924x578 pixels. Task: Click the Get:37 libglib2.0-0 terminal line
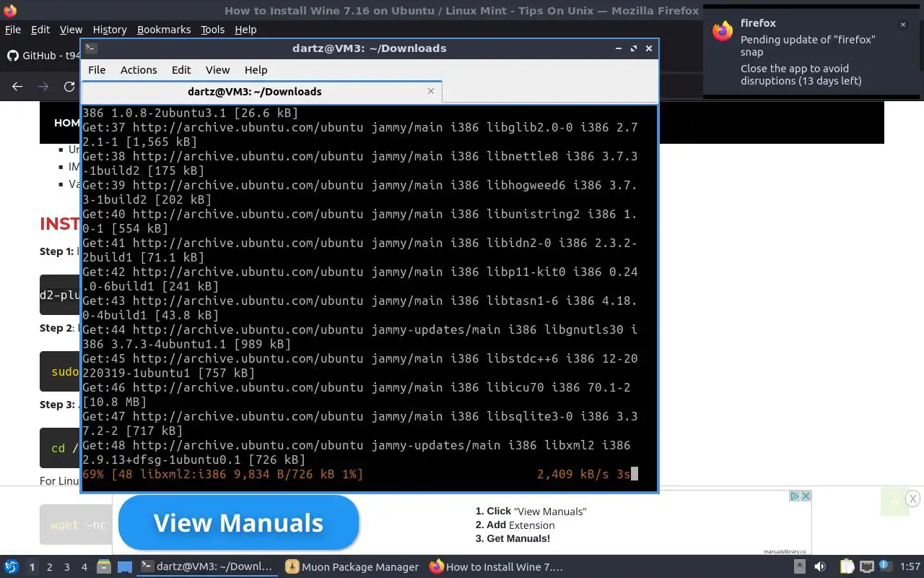(359, 134)
